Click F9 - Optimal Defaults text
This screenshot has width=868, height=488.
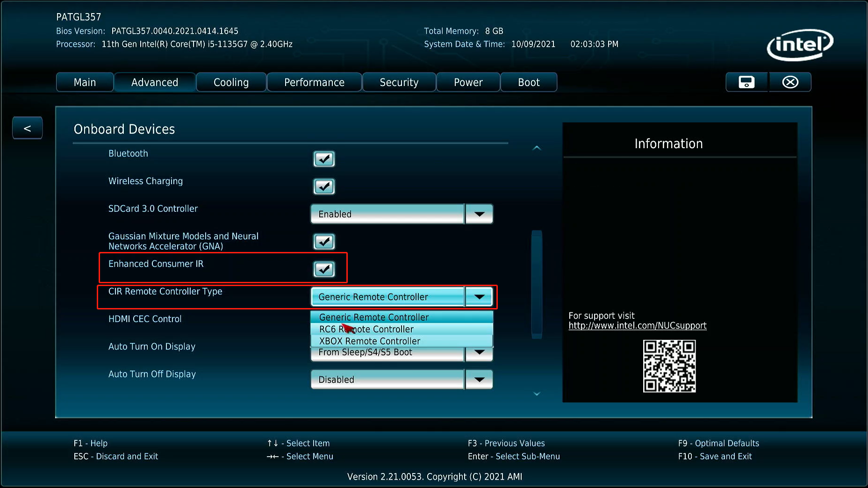click(x=718, y=443)
